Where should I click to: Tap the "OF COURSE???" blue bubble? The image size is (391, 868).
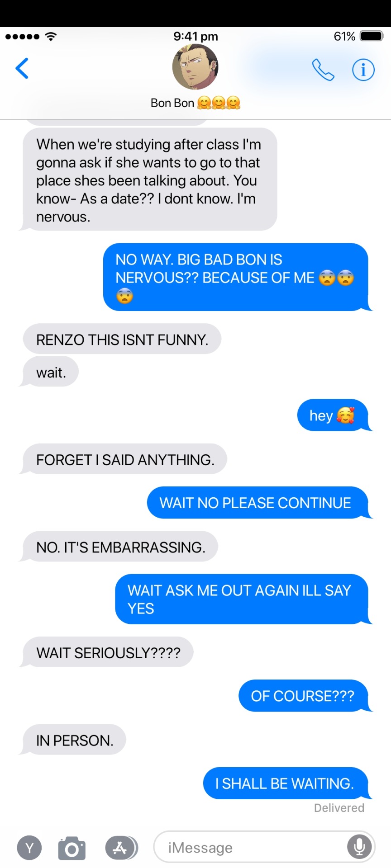pyautogui.click(x=305, y=696)
